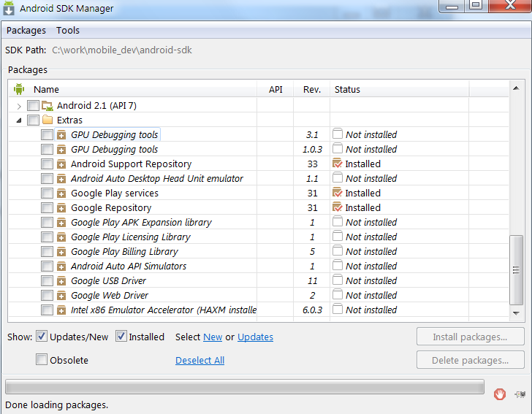Click Android Support Repository package icon
The width and height of the screenshot is (532, 414).
click(61, 164)
